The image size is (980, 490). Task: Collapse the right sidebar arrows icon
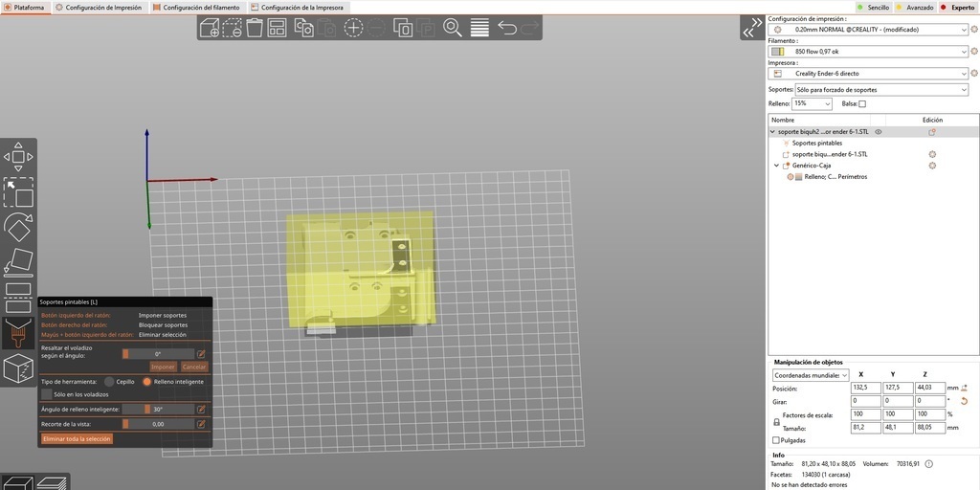[x=752, y=28]
